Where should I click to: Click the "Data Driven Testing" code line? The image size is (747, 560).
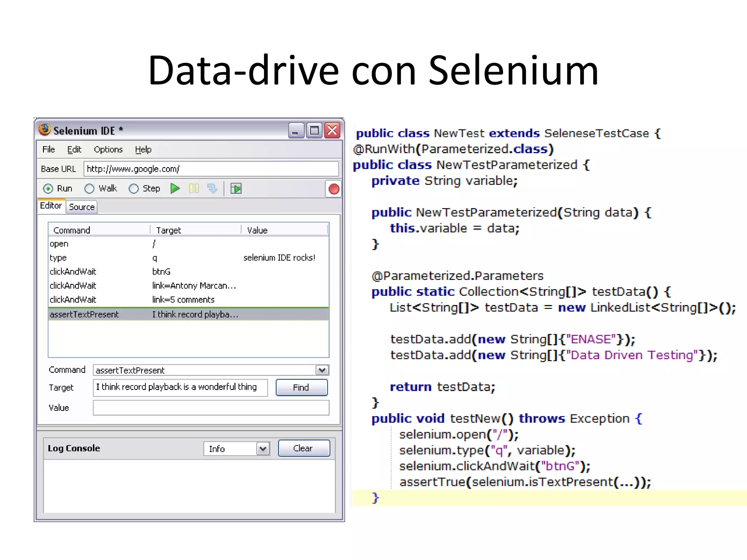pos(554,355)
